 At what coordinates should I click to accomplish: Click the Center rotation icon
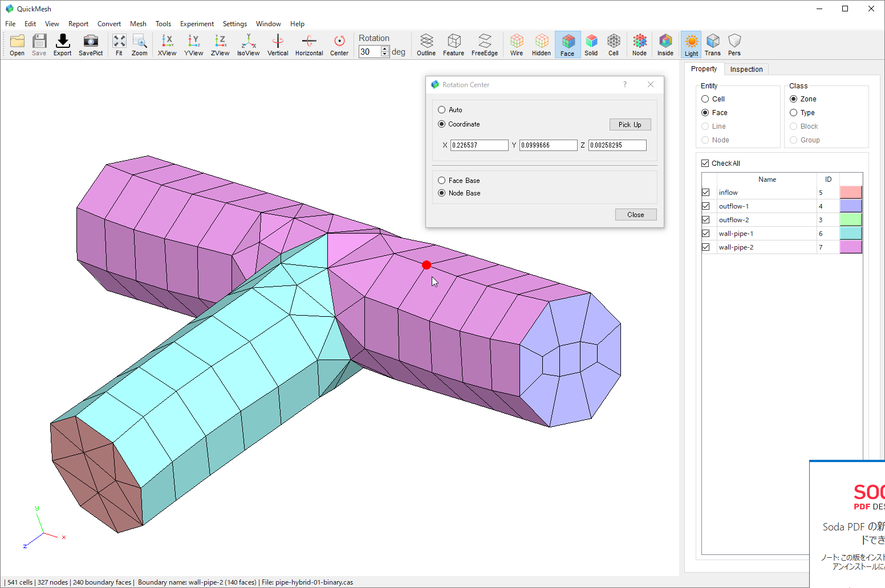click(339, 44)
